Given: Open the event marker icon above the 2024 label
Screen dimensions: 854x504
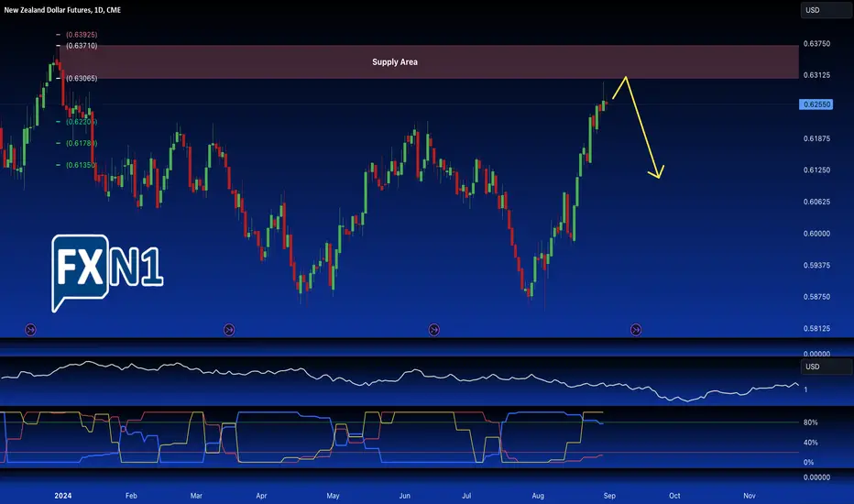Looking at the screenshot, I should click(x=30, y=330).
